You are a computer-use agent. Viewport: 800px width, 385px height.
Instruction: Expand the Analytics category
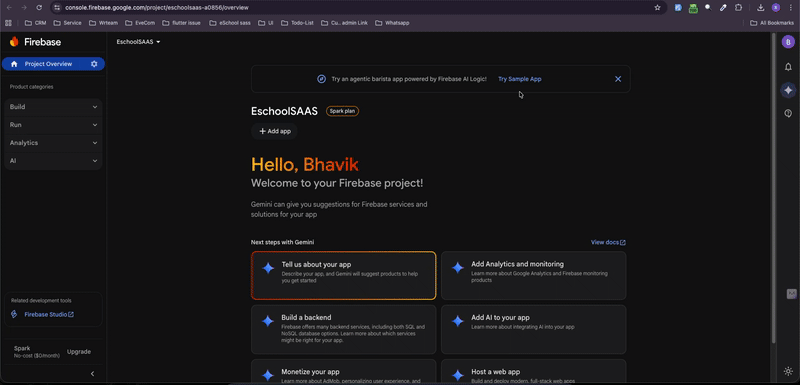53,143
